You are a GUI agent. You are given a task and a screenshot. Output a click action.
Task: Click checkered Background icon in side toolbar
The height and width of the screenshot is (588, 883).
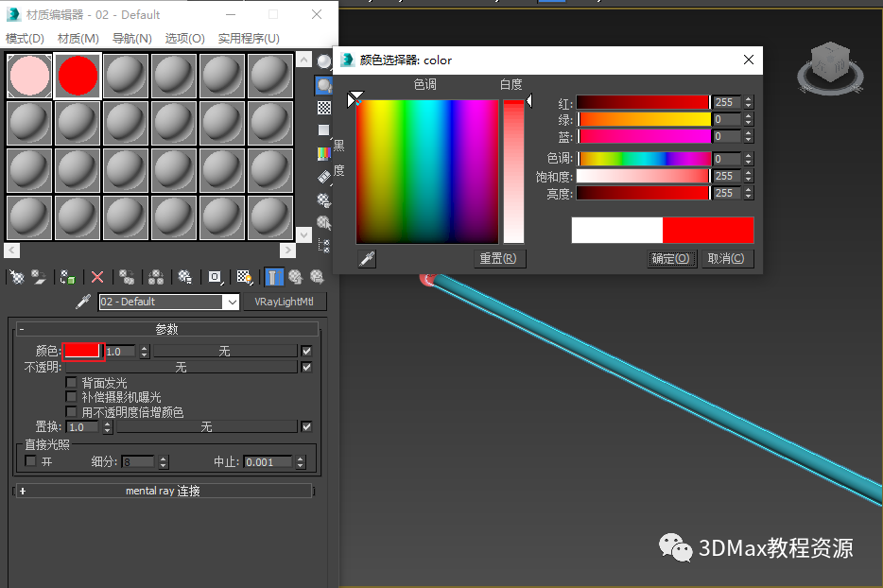tap(324, 108)
